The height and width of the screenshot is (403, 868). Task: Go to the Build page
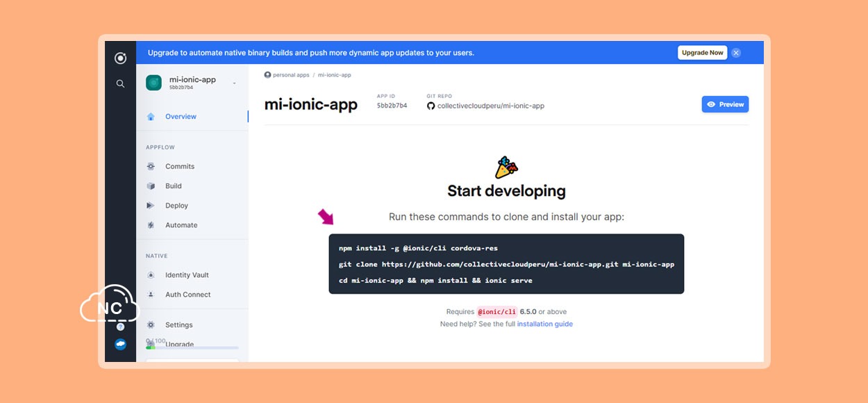point(174,186)
